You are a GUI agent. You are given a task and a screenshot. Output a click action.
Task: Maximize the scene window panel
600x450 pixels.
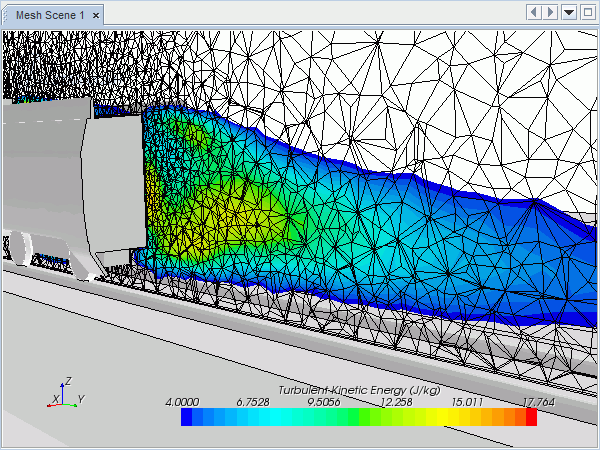tap(587, 12)
